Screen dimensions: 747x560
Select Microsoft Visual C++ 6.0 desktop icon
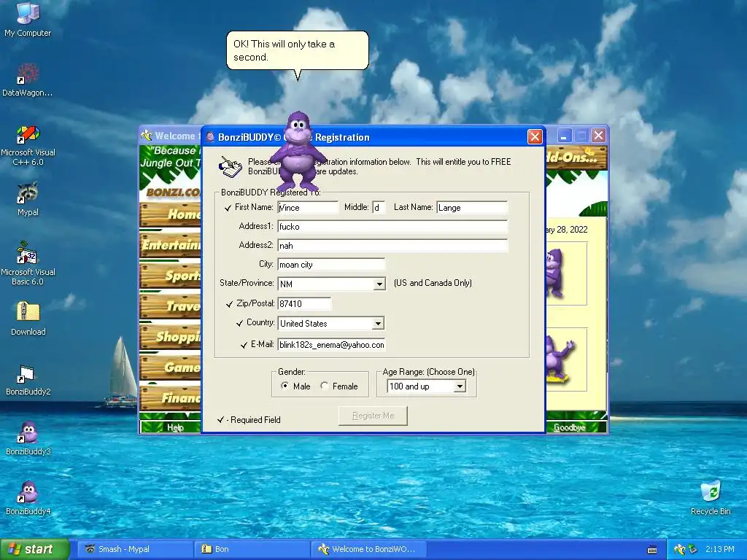(28, 145)
